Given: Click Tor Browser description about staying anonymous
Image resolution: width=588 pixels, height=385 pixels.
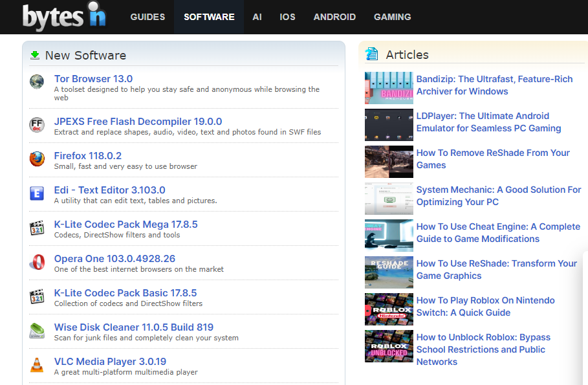Looking at the screenshot, I should pyautogui.click(x=187, y=93).
